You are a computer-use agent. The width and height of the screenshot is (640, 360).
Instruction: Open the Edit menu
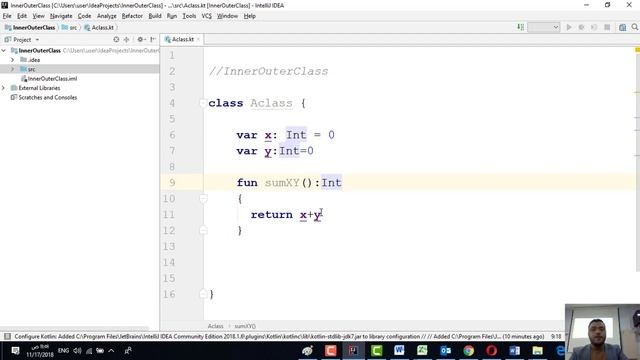point(22,16)
